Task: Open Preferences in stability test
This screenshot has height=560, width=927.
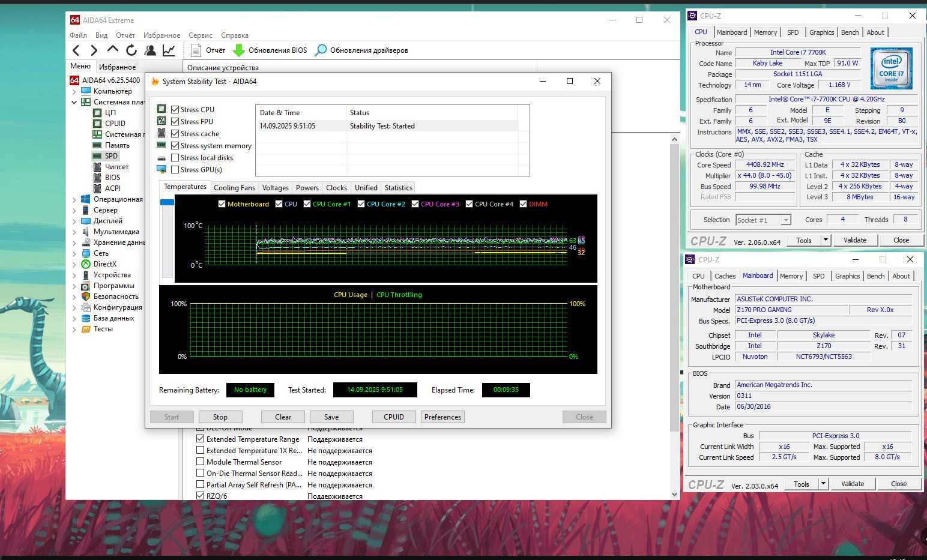Action: point(442,417)
